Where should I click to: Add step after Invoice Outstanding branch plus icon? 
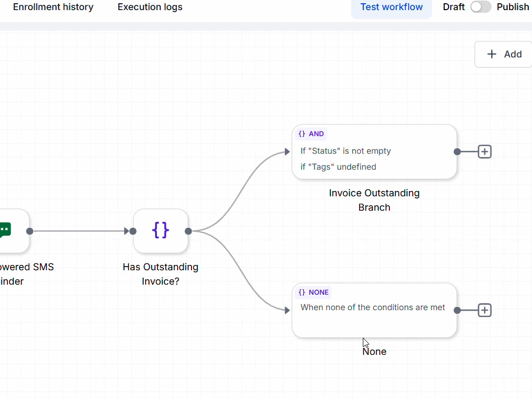click(485, 152)
